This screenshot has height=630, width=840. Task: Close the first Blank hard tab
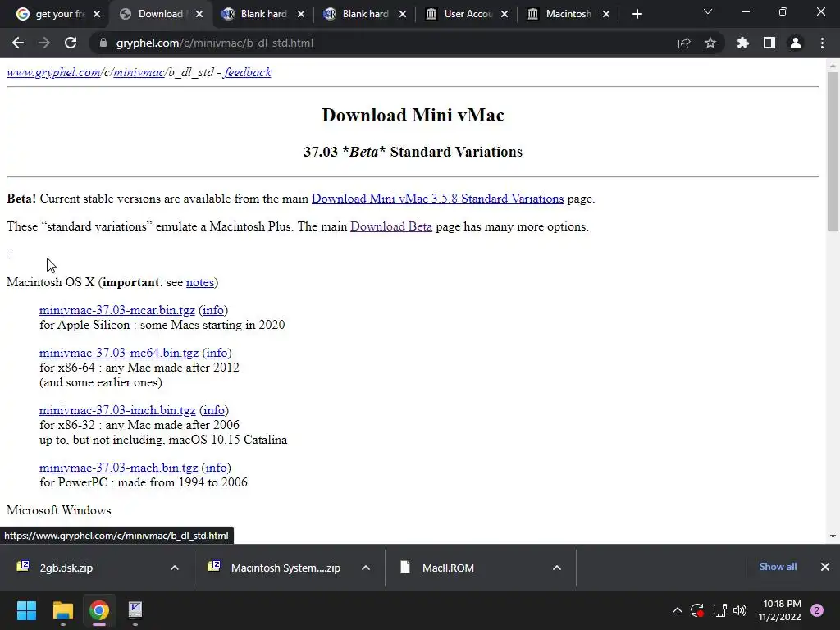(x=301, y=14)
